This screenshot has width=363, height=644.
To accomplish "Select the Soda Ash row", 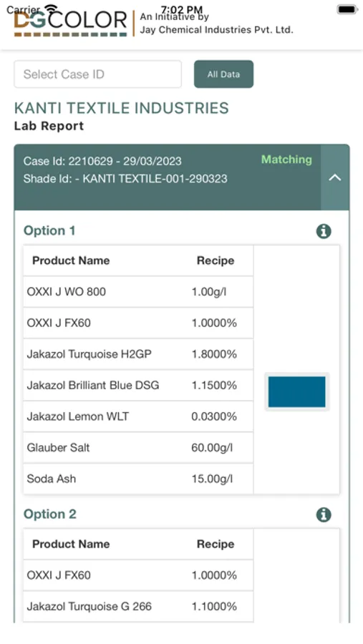I will (x=138, y=479).
